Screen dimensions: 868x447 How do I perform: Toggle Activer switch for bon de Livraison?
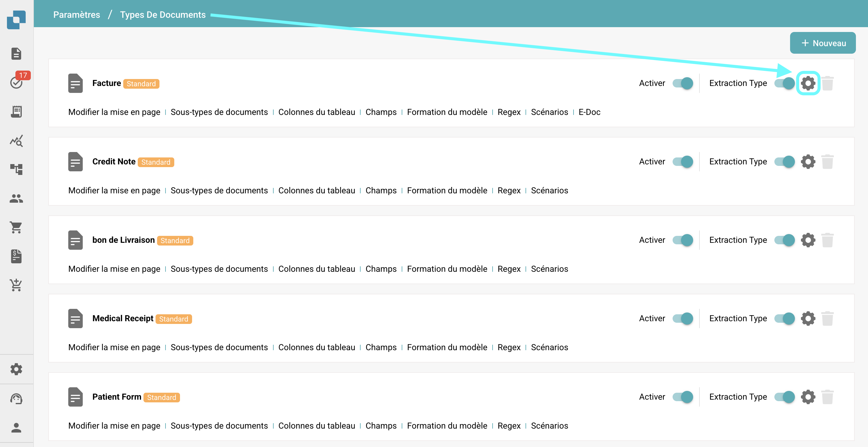(683, 240)
